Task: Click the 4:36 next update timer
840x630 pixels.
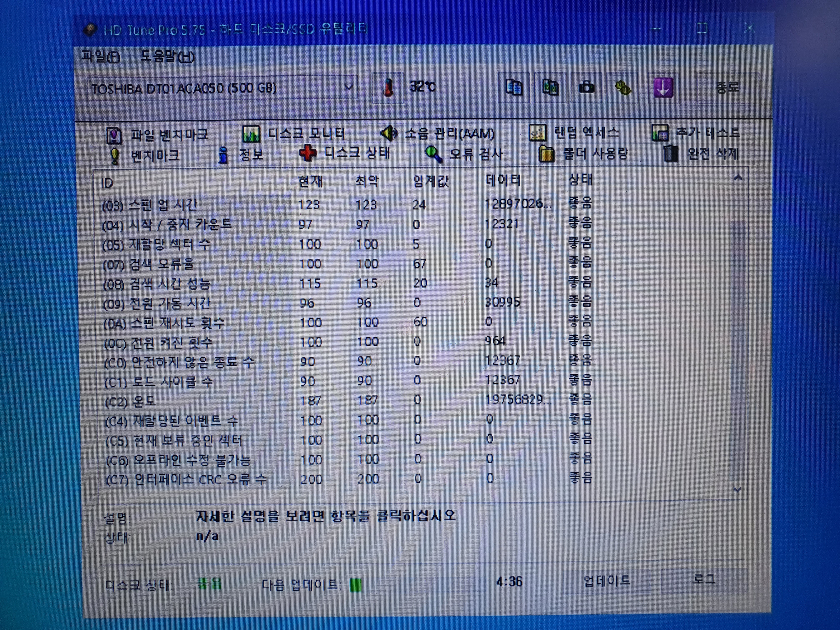Action: (510, 581)
